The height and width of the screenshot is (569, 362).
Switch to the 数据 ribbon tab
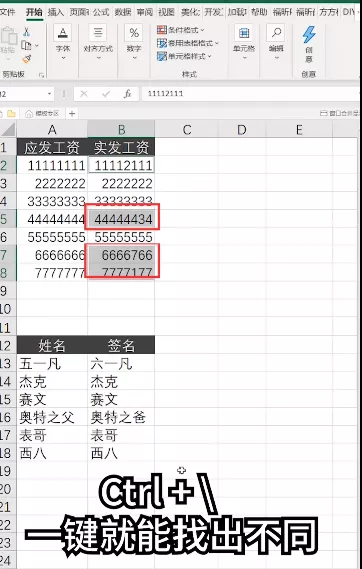(x=123, y=12)
